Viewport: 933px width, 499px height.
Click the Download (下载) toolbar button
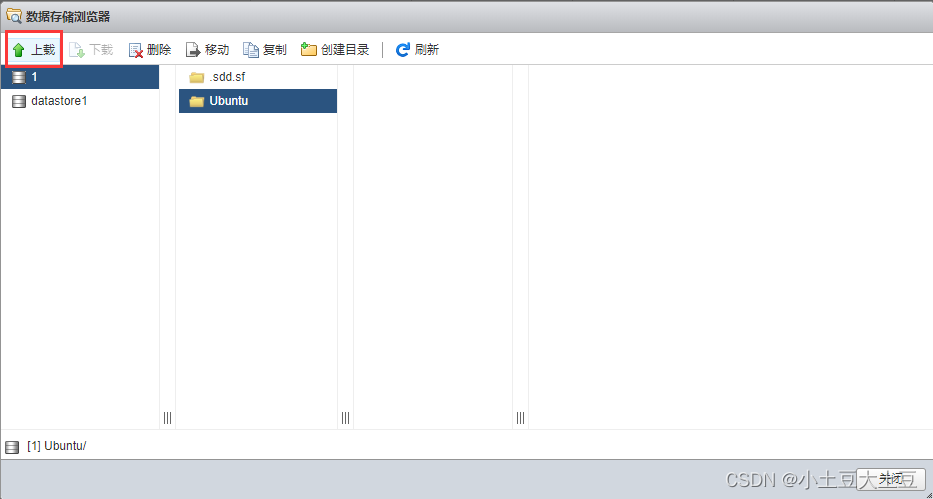pos(91,50)
